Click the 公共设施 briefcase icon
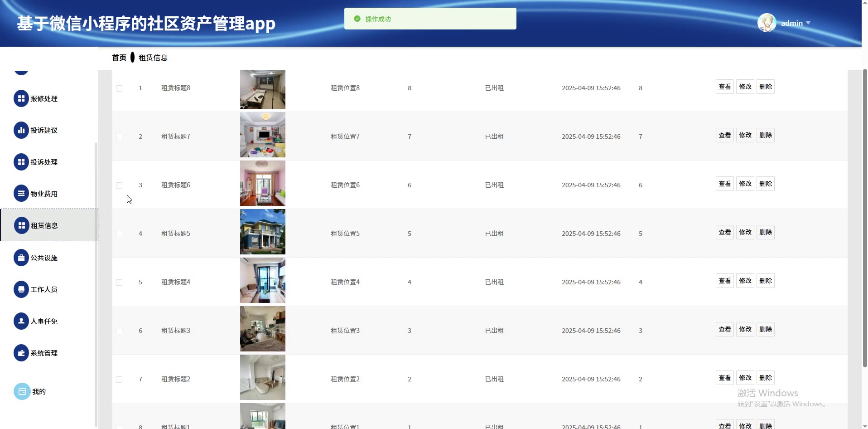 [21, 258]
